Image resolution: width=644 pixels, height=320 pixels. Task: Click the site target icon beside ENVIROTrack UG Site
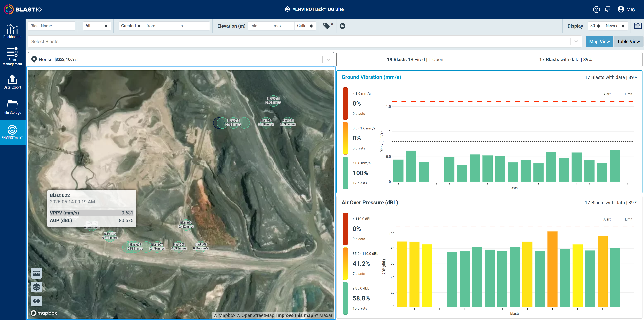[287, 9]
